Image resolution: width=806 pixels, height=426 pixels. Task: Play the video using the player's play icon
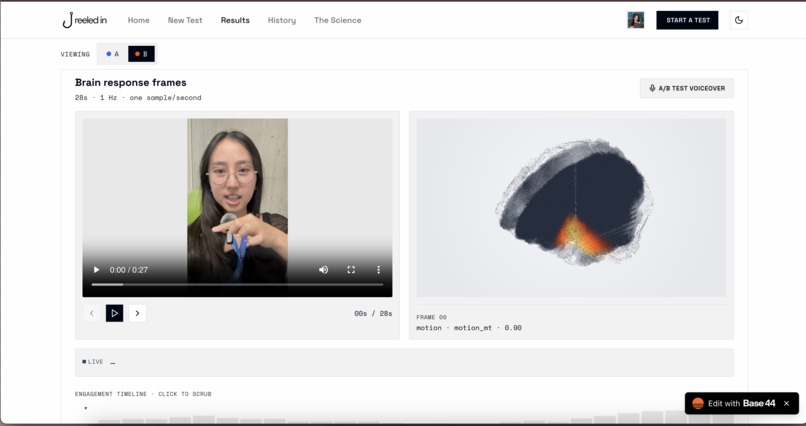point(96,269)
